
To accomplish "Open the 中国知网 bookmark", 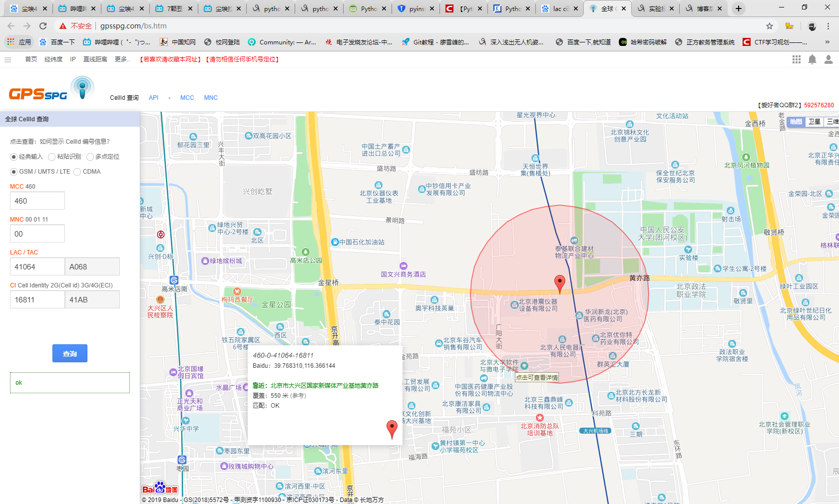I will click(x=178, y=42).
